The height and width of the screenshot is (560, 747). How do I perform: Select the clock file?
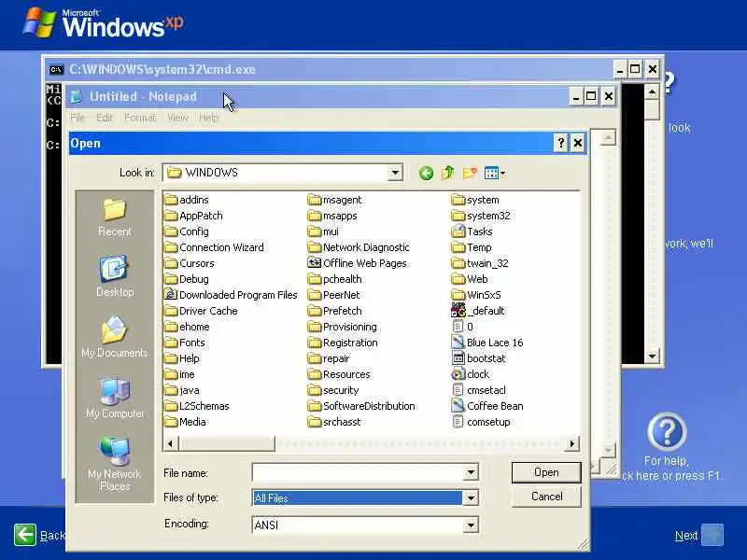(x=471, y=374)
